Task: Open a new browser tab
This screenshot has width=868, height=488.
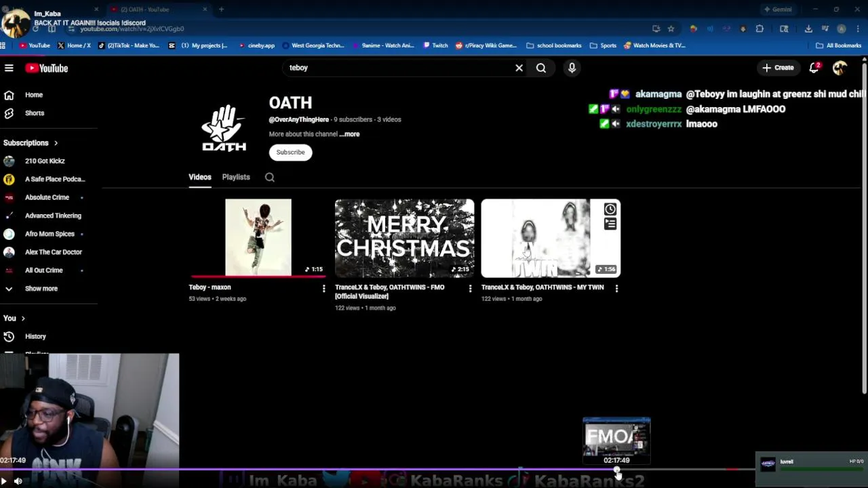Action: [x=221, y=9]
